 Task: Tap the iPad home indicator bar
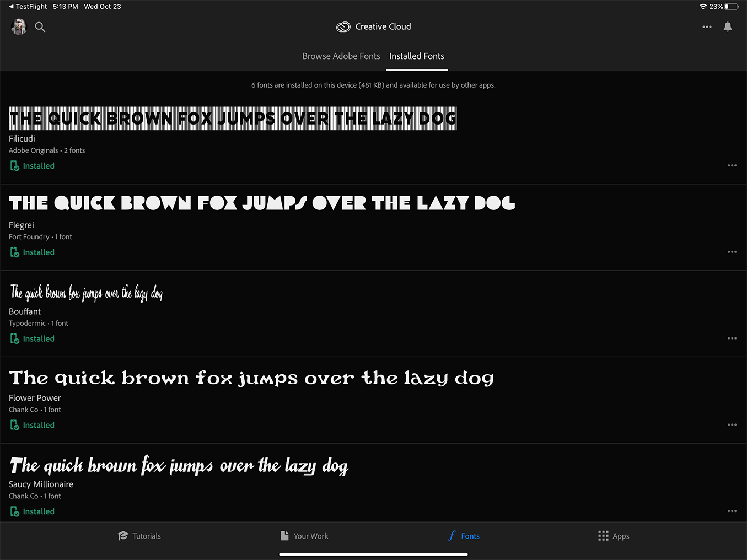pos(373,554)
